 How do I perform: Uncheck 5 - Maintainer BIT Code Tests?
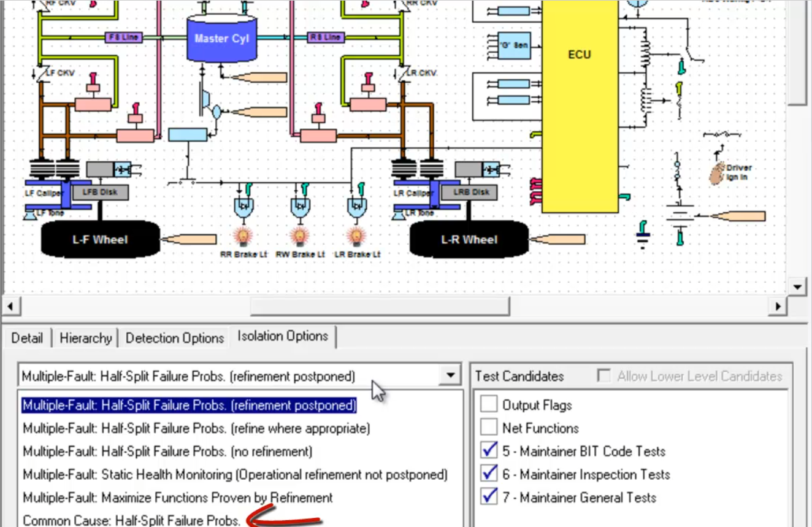(489, 451)
